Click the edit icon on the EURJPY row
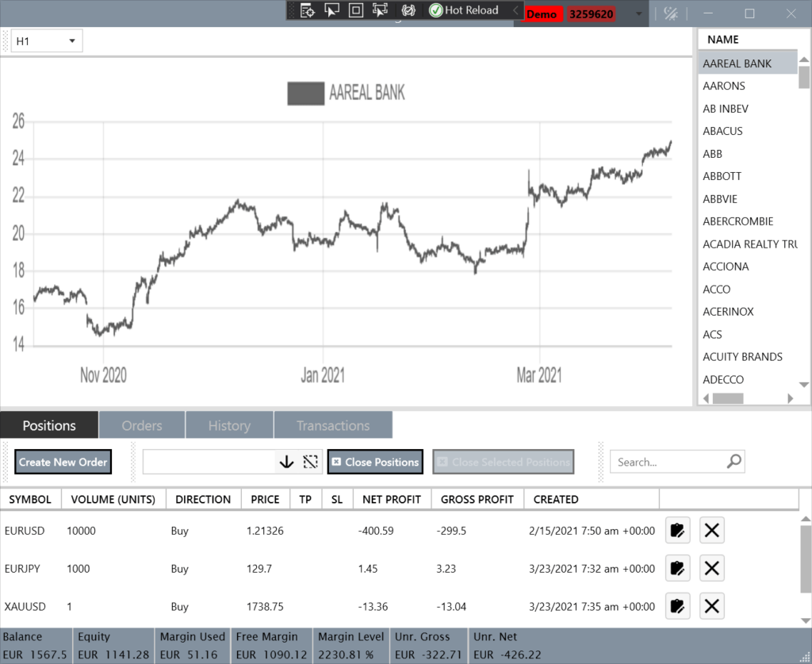The width and height of the screenshot is (812, 664). click(677, 568)
